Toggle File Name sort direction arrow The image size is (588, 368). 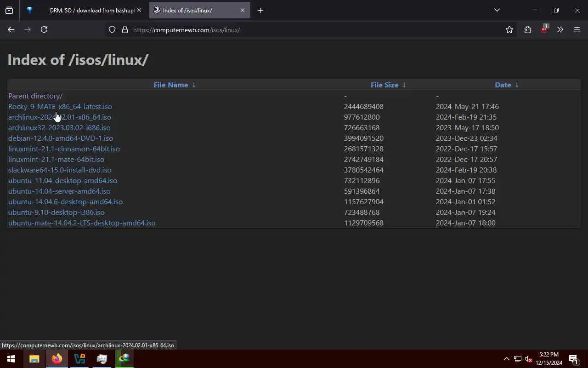[194, 85]
